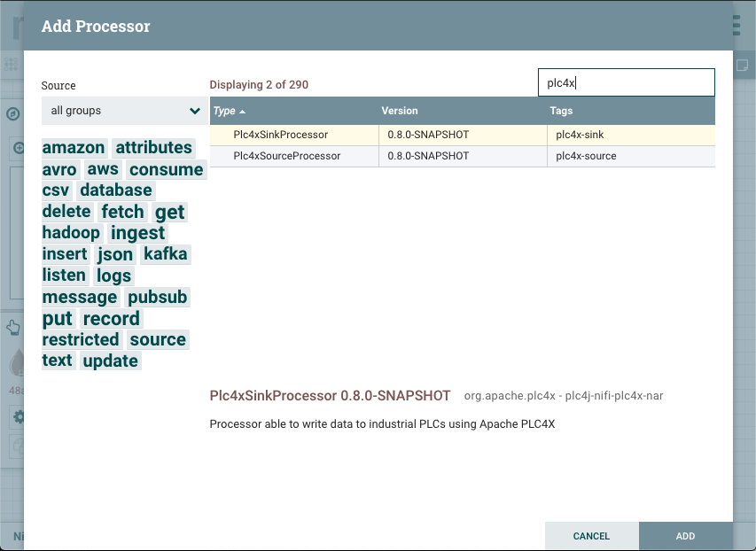The width and height of the screenshot is (756, 551).
Task: Choose the 'attributes' tag filter
Action: tap(153, 148)
